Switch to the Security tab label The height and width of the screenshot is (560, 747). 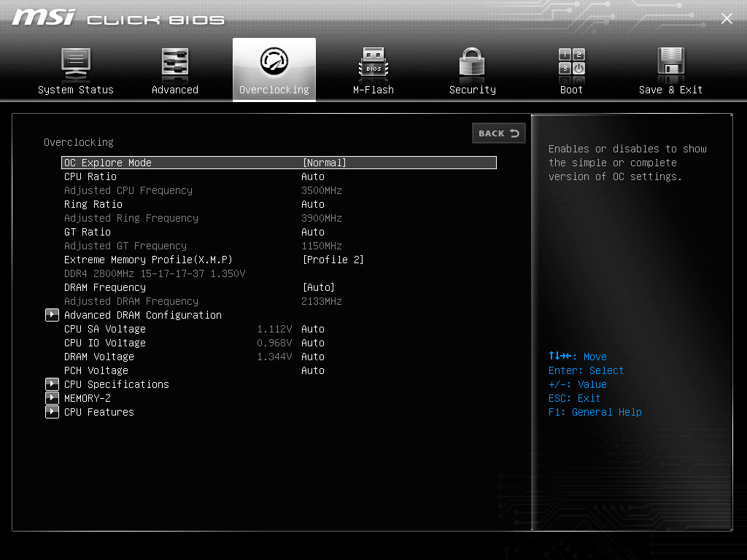pos(473,90)
